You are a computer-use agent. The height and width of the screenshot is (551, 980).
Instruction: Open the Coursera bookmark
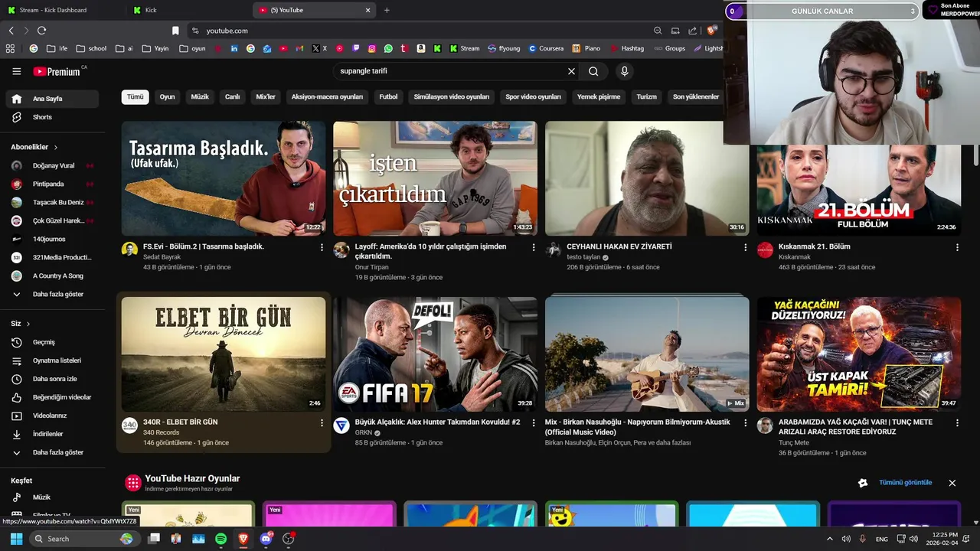click(x=546, y=48)
